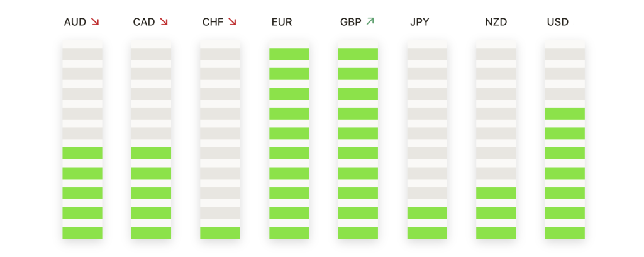Click the CHF strength meter bar
This screenshot has width=644, height=257.
(x=220, y=139)
